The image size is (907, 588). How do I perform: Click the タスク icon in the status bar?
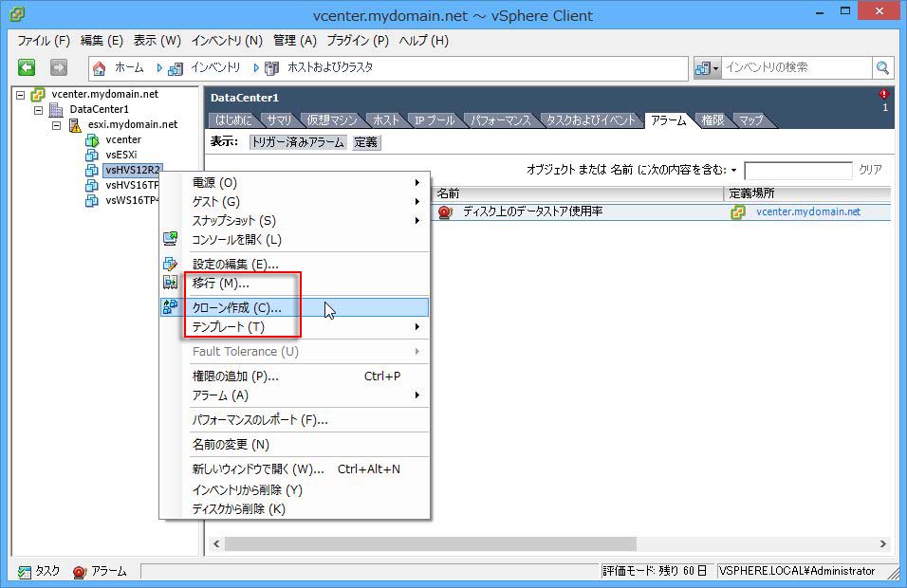pos(25,572)
